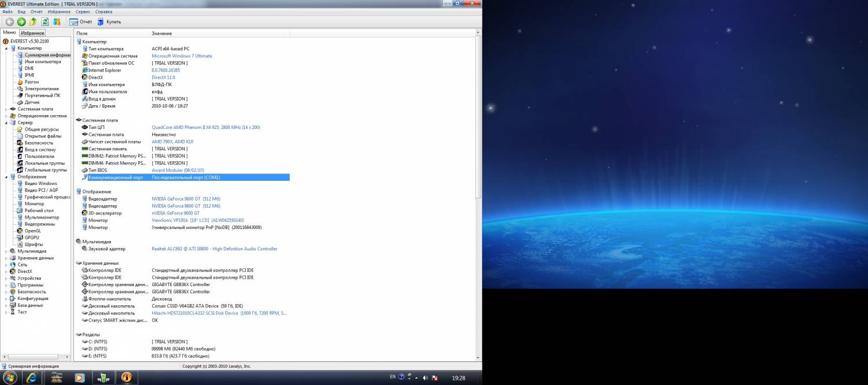Open the Избранное menu in the menu bar
This screenshot has height=385, width=868.
60,12
